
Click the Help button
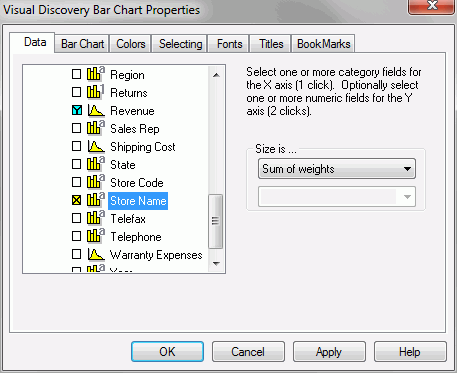coord(410,351)
